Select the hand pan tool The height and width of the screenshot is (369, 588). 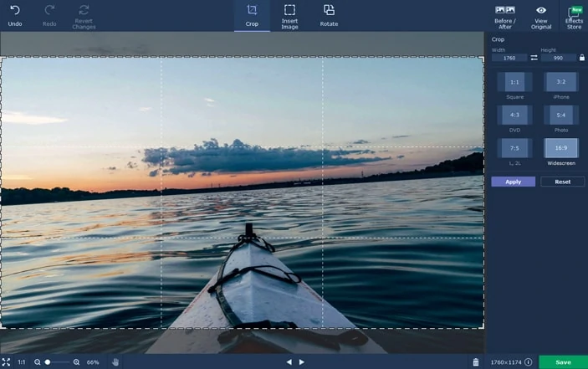click(115, 362)
